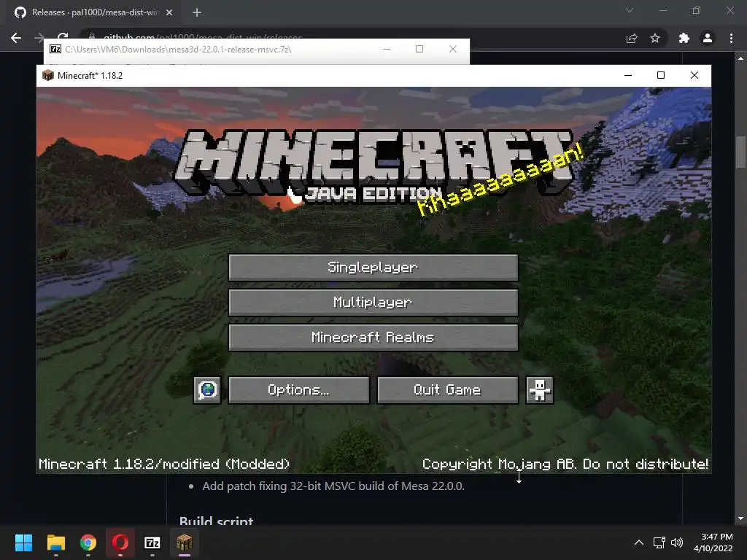Click the Minecraft taskbar icon
This screenshot has height=560, width=747.
[x=185, y=542]
